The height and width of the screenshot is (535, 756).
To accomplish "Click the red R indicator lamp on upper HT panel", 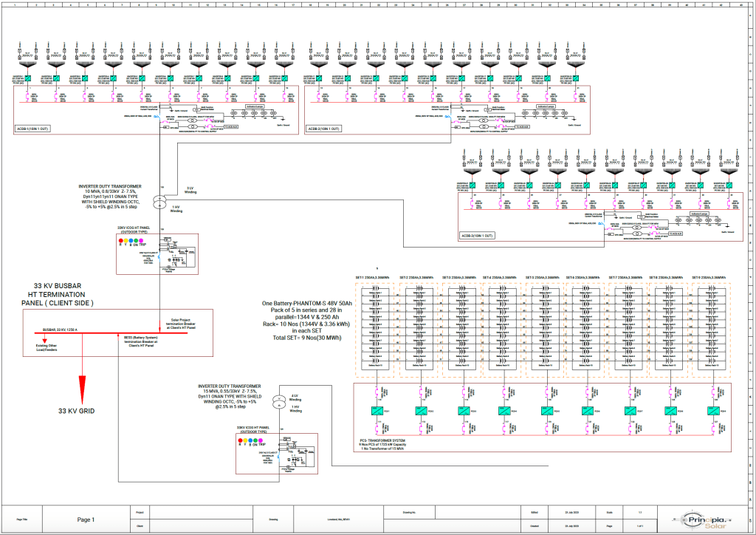I will (x=120, y=242).
